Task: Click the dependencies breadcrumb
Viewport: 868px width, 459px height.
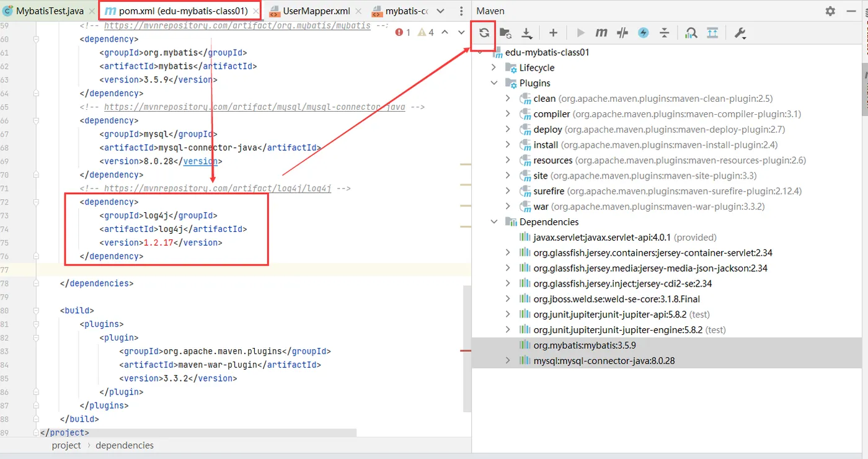Action: click(125, 445)
